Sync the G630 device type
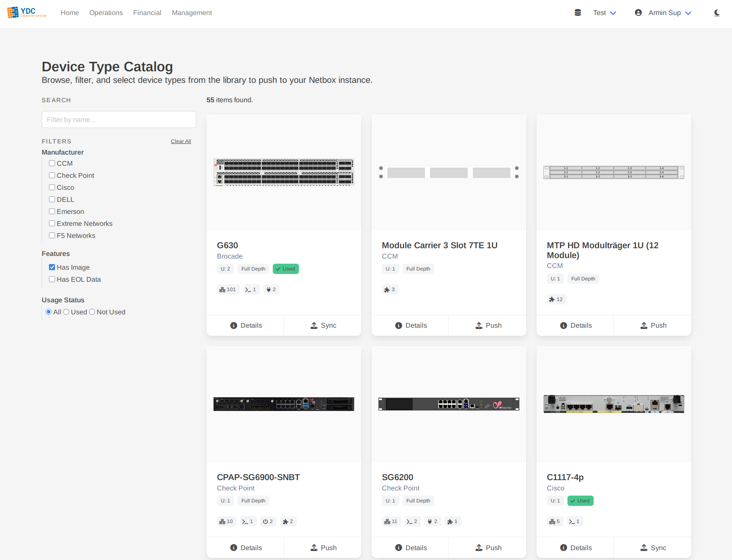732x560 pixels. 323,326
